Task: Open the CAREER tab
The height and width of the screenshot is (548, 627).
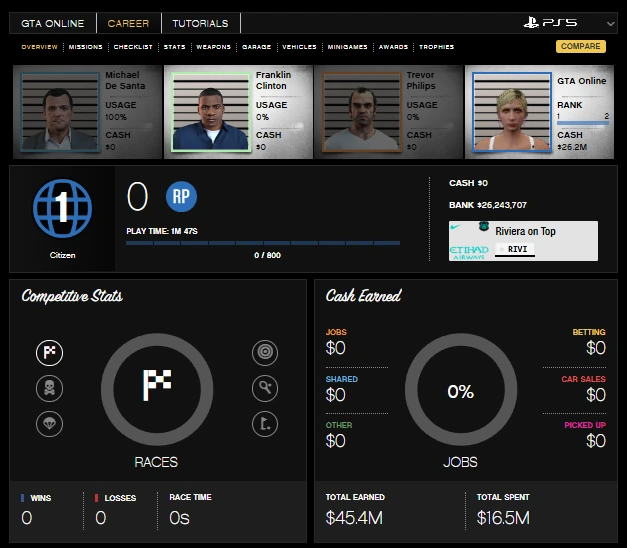Action: (x=128, y=23)
